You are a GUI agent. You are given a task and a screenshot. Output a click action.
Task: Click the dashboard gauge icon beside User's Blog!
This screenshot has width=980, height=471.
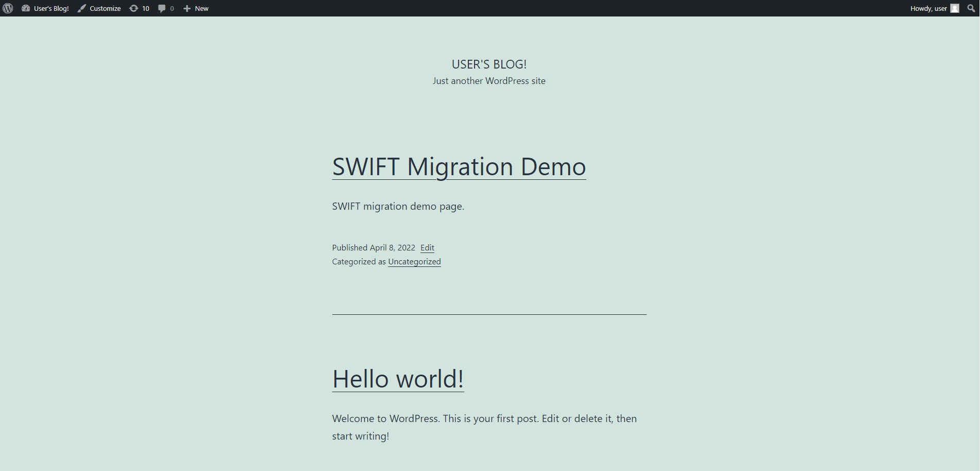tap(26, 8)
